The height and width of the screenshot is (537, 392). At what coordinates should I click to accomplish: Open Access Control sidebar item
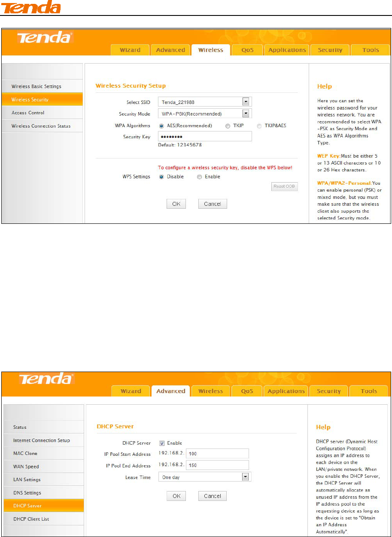pyautogui.click(x=42, y=113)
